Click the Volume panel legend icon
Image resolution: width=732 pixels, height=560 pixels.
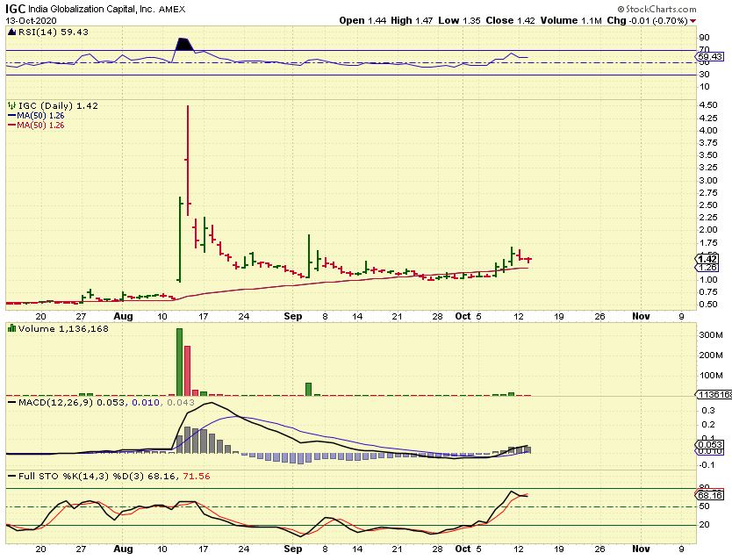(x=12, y=328)
